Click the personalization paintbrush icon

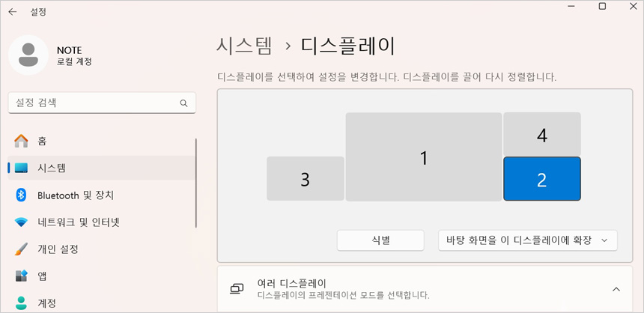point(21,249)
